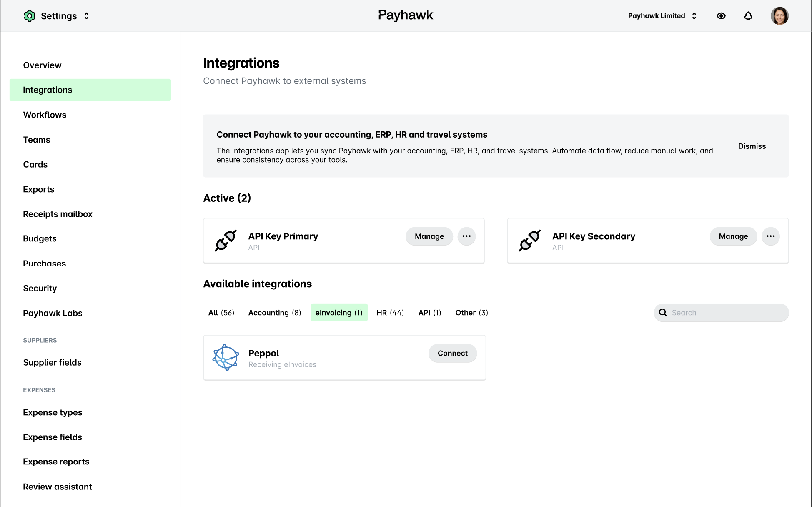Image resolution: width=812 pixels, height=507 pixels.
Task: Click the integrations search field
Action: pyautogui.click(x=725, y=312)
